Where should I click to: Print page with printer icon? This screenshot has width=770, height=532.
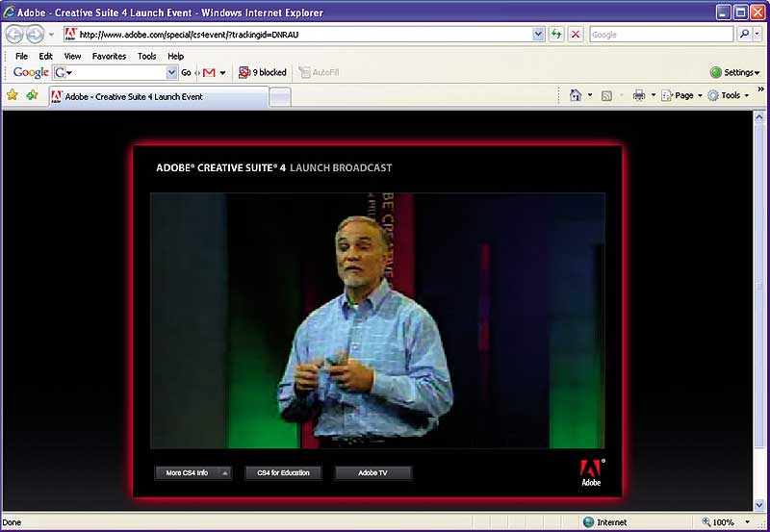[x=639, y=95]
